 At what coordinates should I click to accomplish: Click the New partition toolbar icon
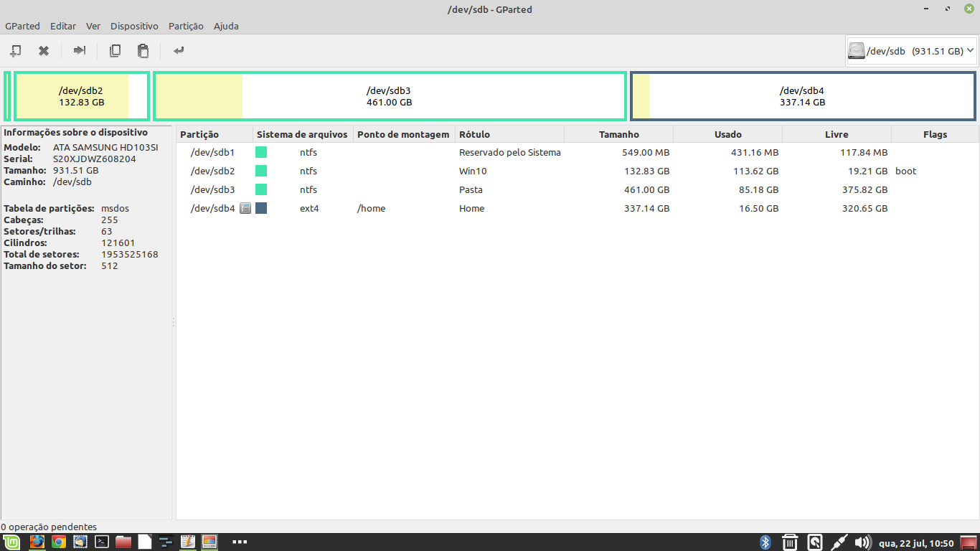16,50
